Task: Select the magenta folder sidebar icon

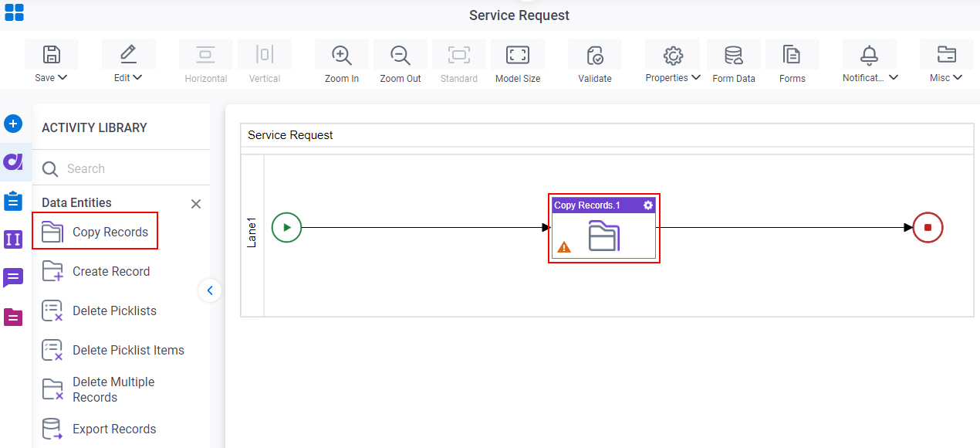Action: point(13,317)
